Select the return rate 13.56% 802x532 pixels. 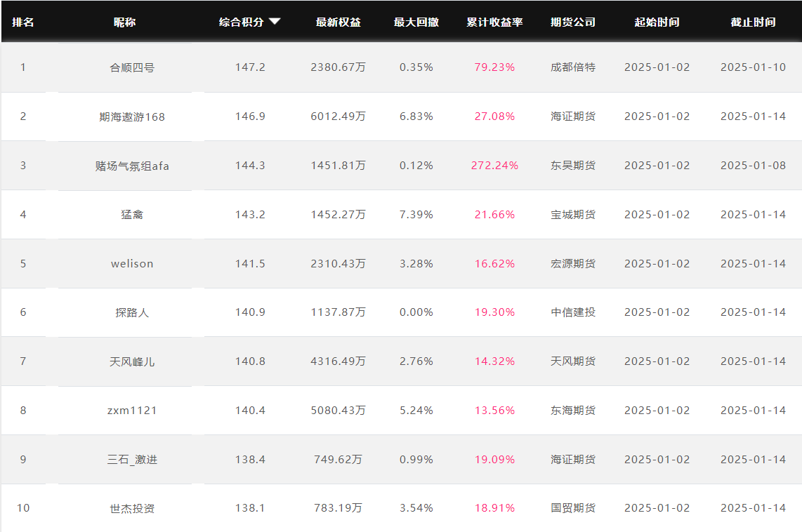494,411
